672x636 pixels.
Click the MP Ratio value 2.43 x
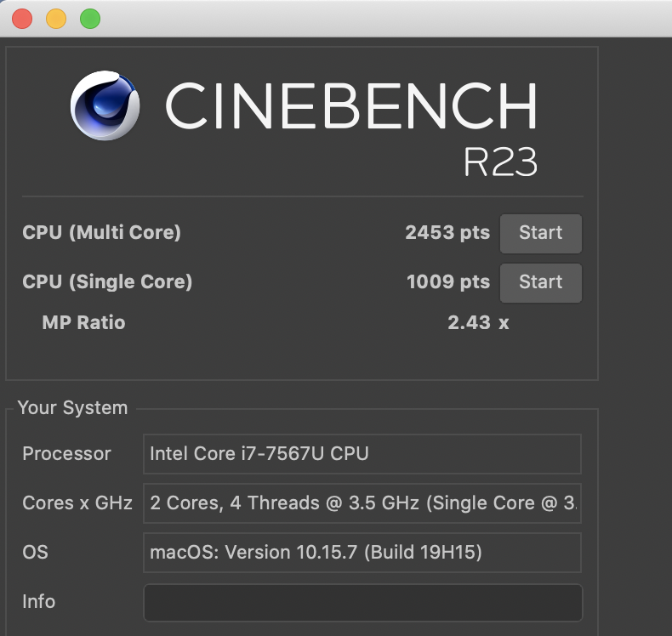478,322
